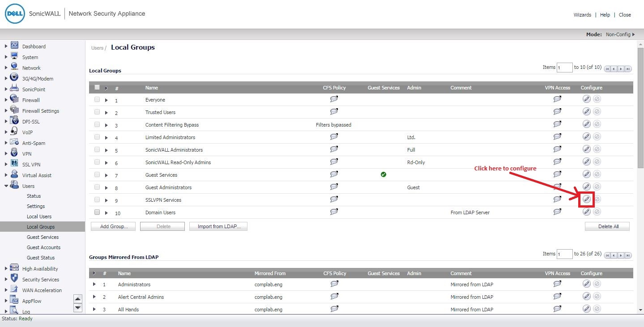This screenshot has width=644, height=327.
Task: Check the SSLVPN Services checkbox
Action: tap(97, 200)
